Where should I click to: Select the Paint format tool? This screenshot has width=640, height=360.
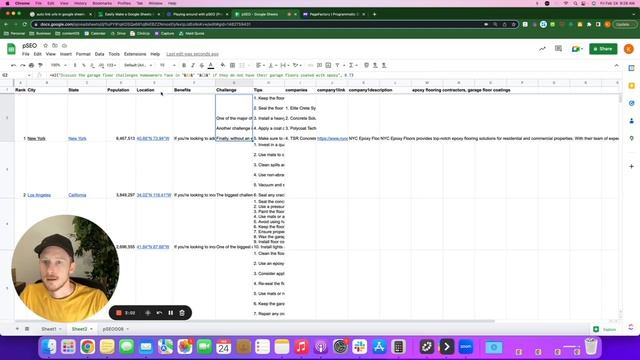coord(40,65)
